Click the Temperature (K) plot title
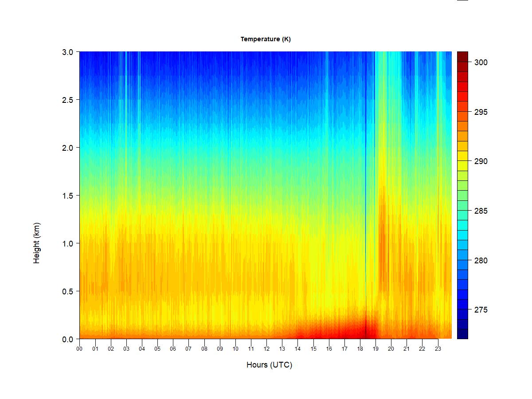 (x=266, y=39)
